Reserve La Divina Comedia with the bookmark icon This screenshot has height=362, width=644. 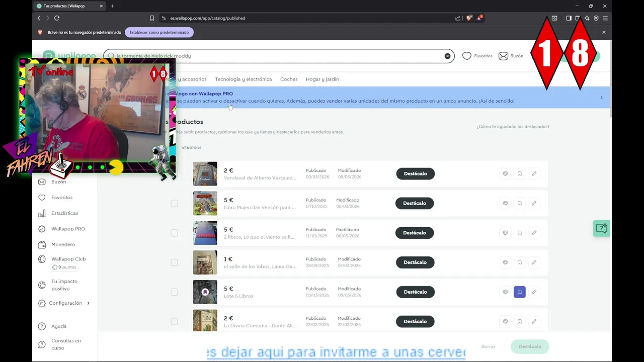pyautogui.click(x=520, y=321)
